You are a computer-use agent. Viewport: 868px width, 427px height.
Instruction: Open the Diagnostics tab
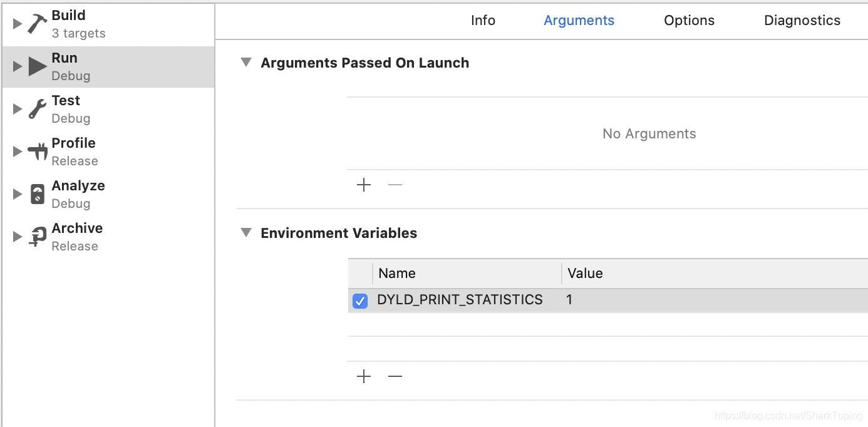point(802,21)
